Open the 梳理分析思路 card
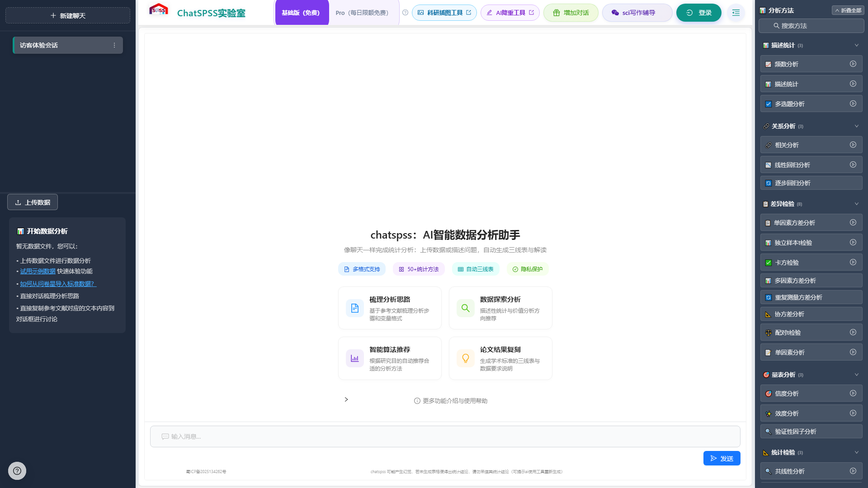The image size is (868, 488). coord(390,308)
